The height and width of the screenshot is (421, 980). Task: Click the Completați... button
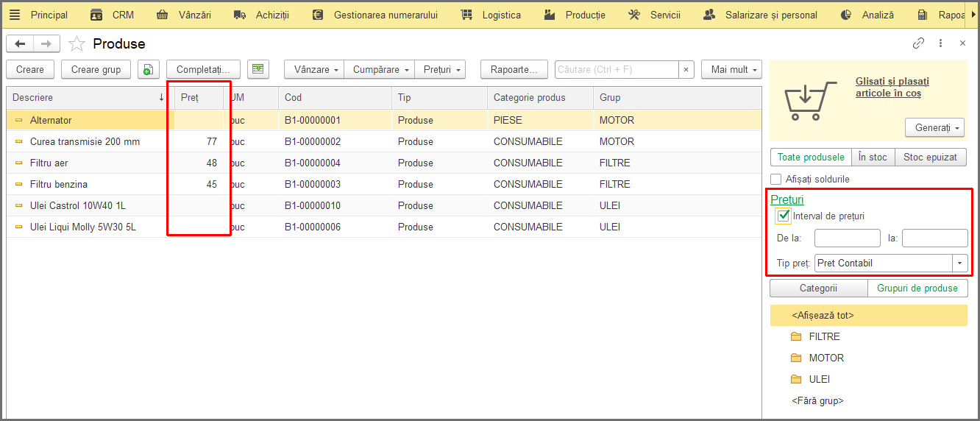[203, 69]
